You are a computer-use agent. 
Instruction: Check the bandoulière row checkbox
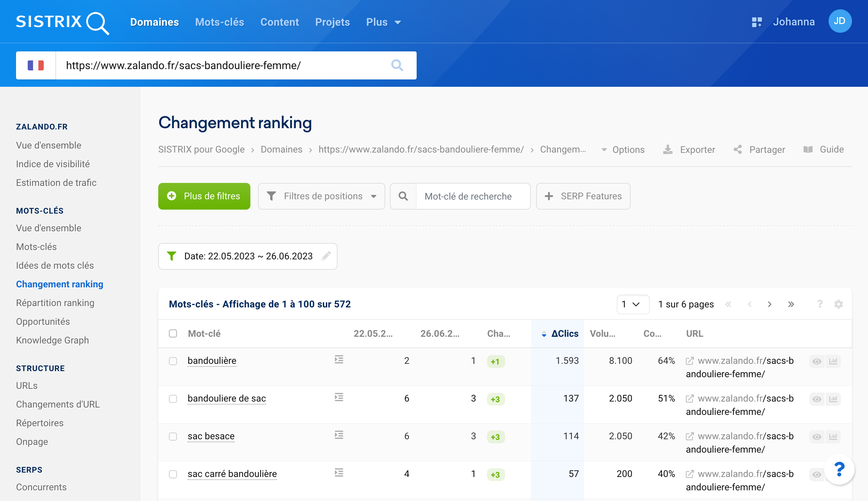point(173,361)
